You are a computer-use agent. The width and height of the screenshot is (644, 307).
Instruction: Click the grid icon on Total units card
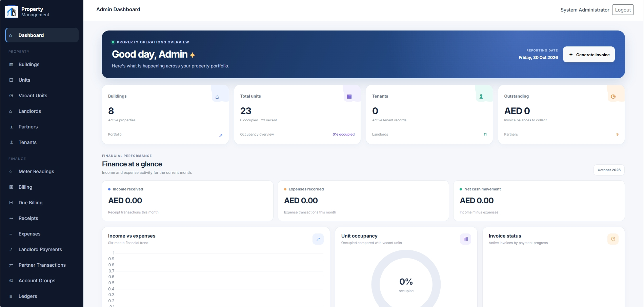pos(349,97)
